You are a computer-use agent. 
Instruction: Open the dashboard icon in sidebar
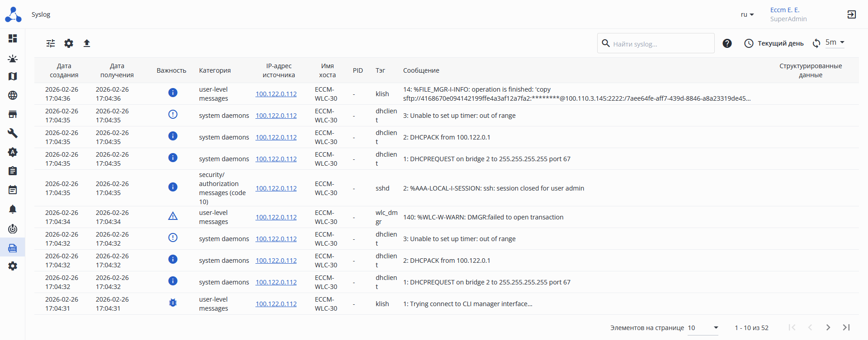click(13, 38)
